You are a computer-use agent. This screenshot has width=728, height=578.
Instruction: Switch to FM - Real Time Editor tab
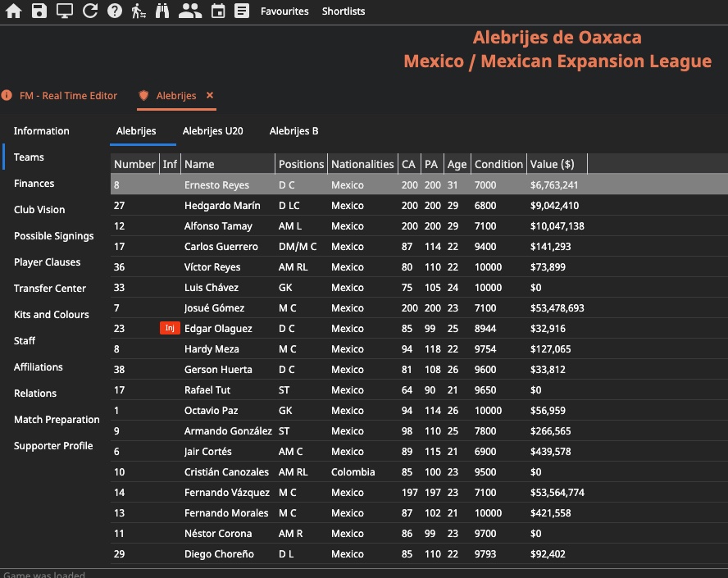pos(68,96)
